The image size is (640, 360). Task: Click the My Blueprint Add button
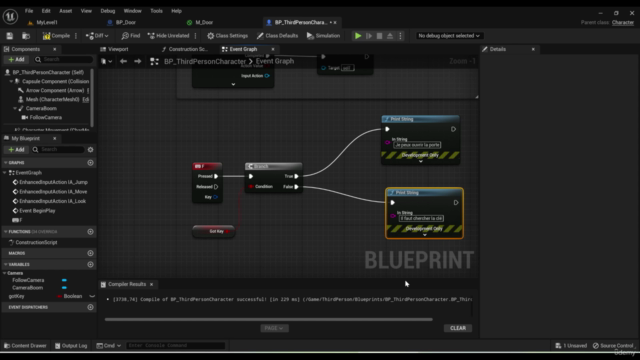pos(16,150)
